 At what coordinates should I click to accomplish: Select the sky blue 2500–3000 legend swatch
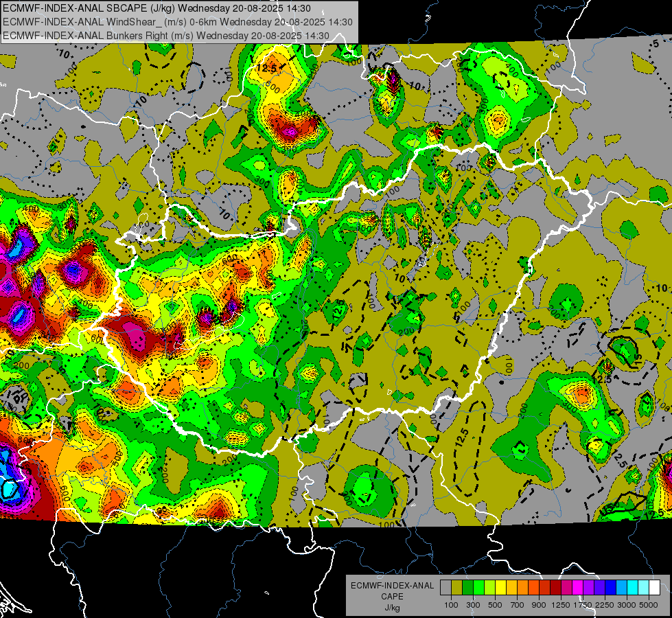(622, 588)
